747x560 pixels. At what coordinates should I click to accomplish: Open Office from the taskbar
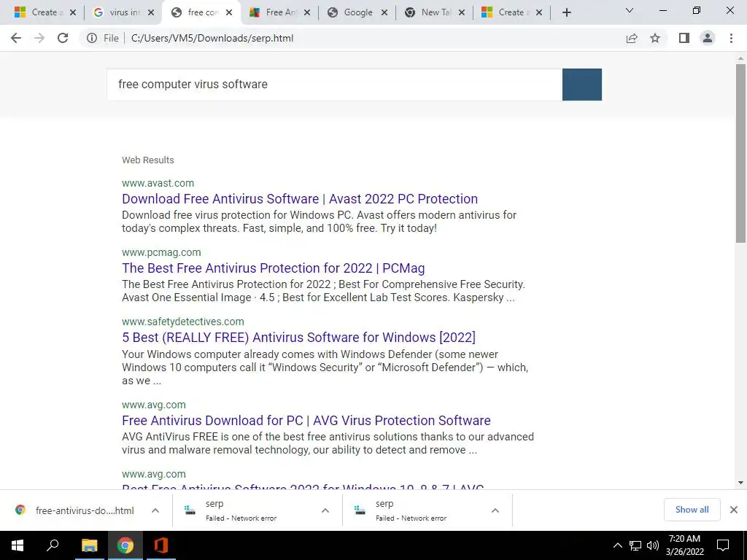coord(161,545)
